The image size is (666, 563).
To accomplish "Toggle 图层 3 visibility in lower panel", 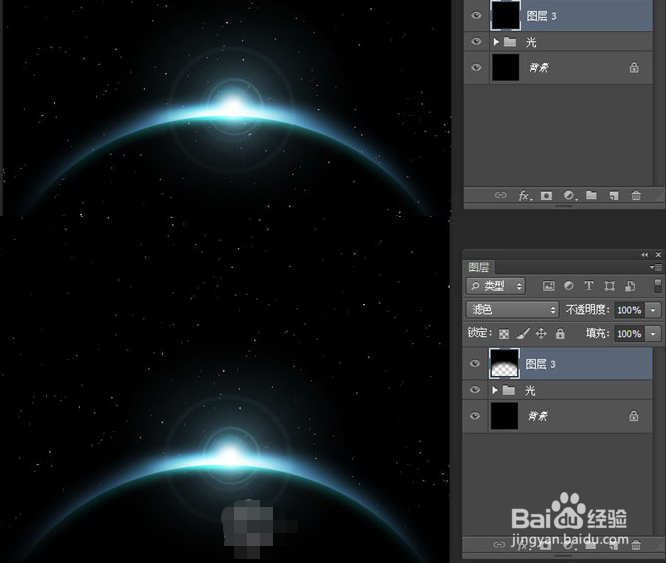I will point(476,363).
